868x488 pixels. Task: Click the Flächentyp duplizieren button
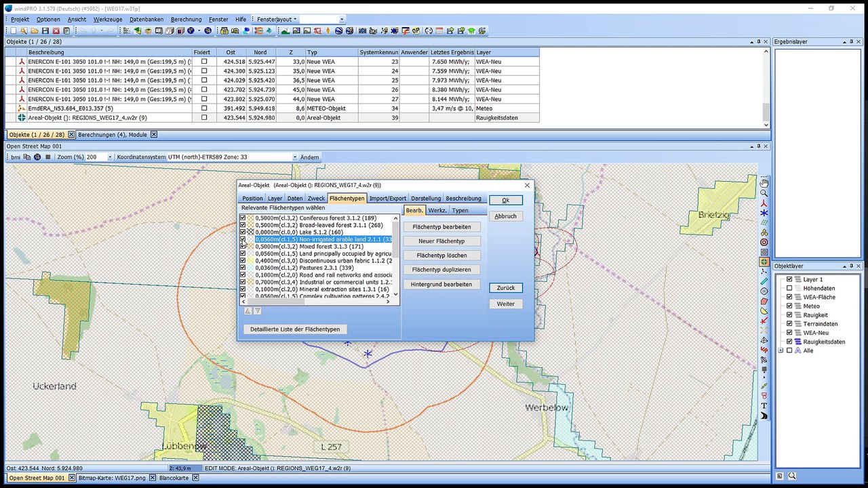pyautogui.click(x=442, y=270)
